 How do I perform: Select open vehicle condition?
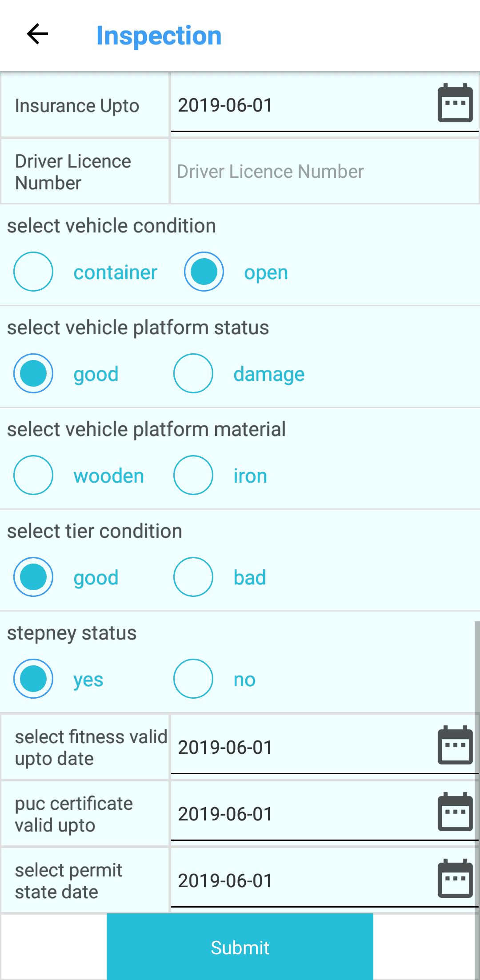tap(204, 272)
